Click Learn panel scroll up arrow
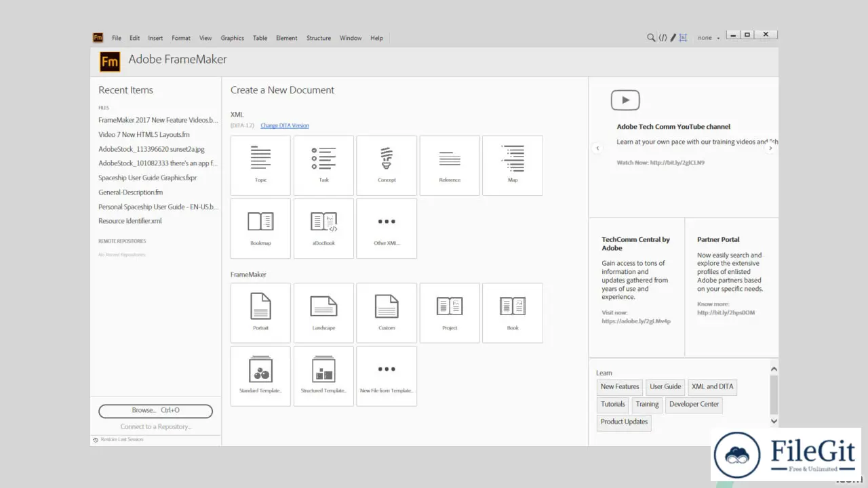 774,369
